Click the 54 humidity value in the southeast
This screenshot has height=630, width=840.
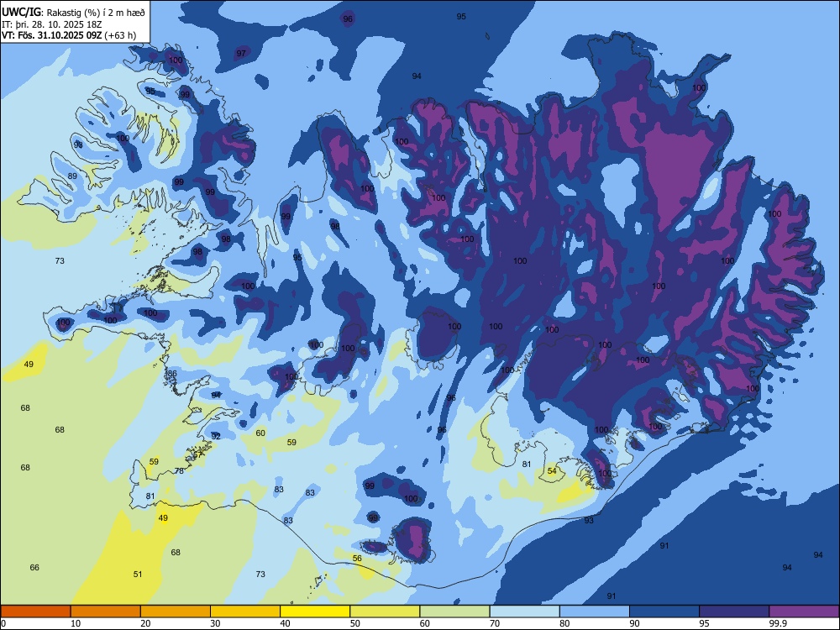[552, 470]
